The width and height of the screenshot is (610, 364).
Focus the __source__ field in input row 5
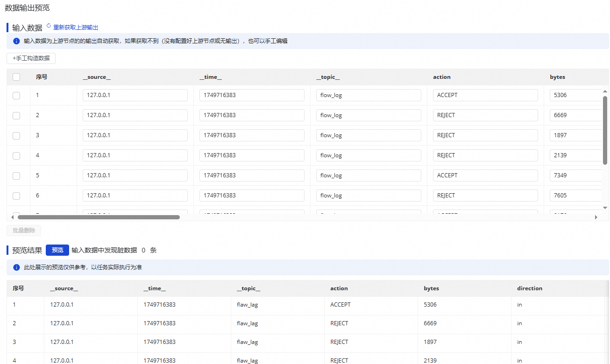pyautogui.click(x=135, y=175)
